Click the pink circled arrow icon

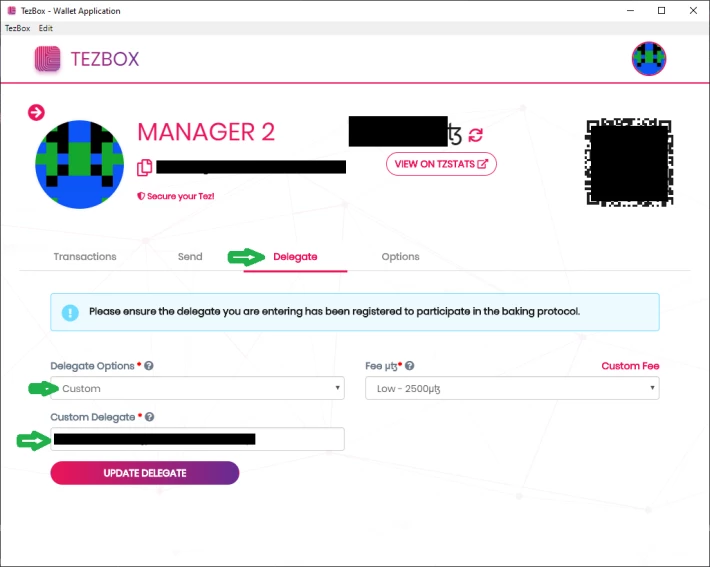[x=36, y=112]
